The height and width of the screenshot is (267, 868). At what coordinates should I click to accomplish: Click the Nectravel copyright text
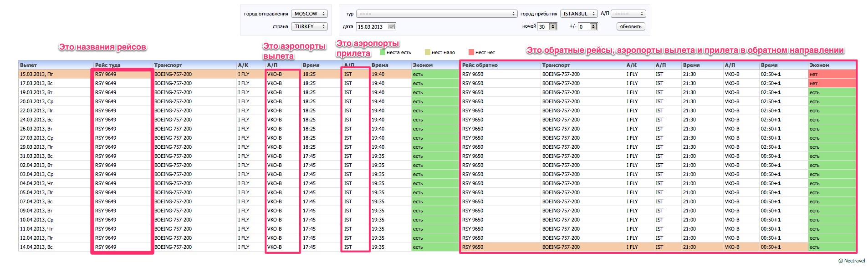(x=851, y=261)
